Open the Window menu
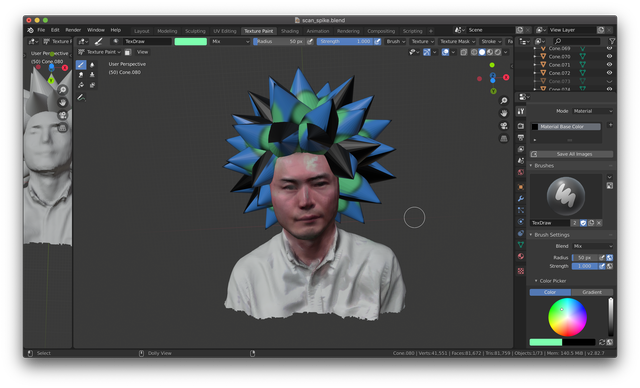640x388 pixels. point(96,30)
